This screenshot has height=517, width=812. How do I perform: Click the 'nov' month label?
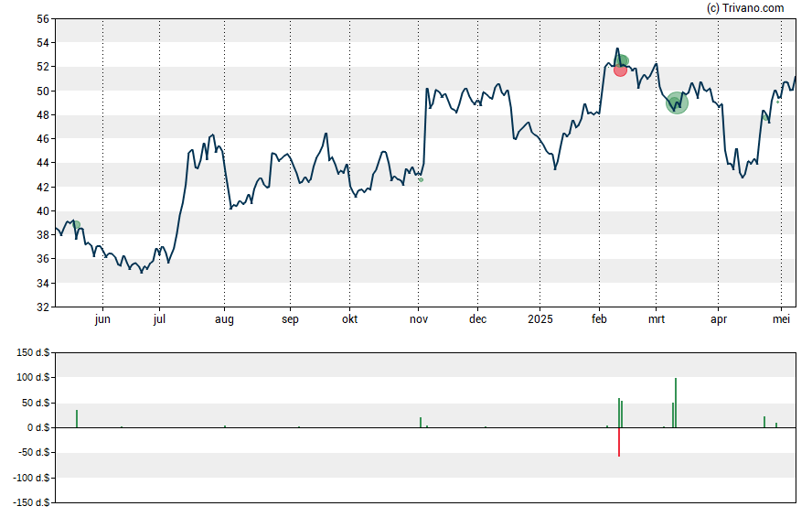tap(419, 319)
